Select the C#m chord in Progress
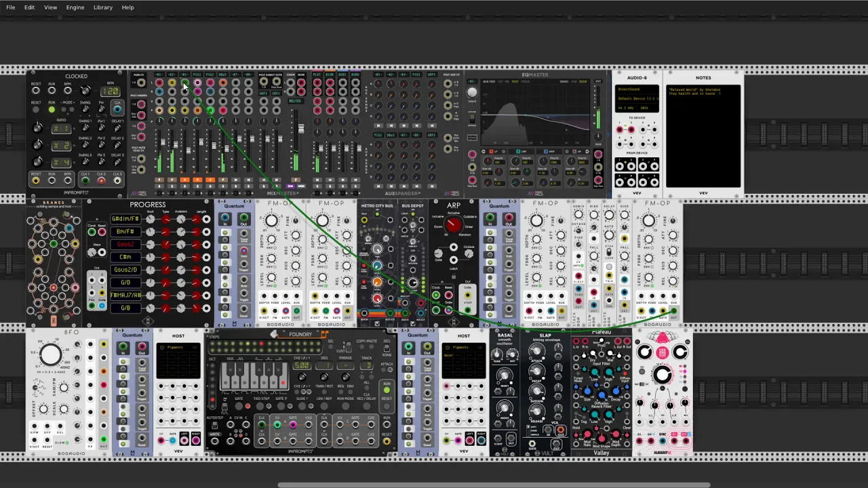868x488 pixels. pyautogui.click(x=125, y=257)
